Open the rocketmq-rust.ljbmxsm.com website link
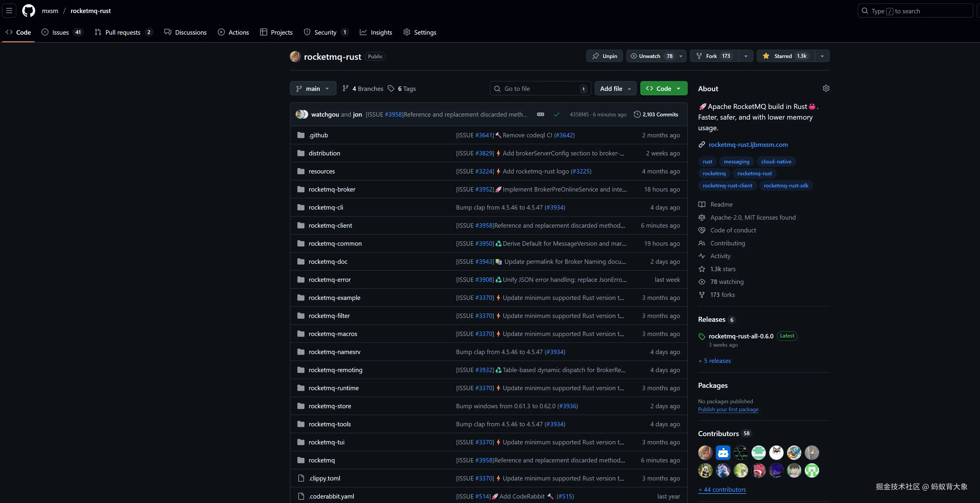Image resolution: width=980 pixels, height=503 pixels. point(748,145)
